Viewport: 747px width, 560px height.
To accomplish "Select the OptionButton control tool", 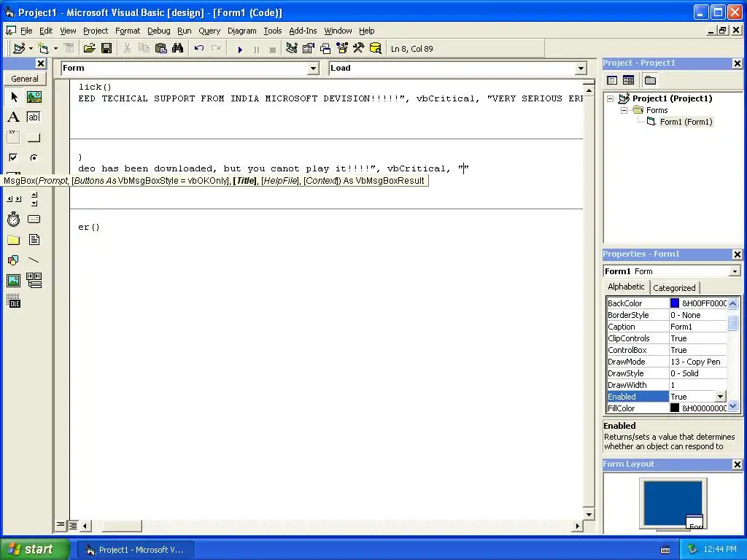I will (34, 157).
